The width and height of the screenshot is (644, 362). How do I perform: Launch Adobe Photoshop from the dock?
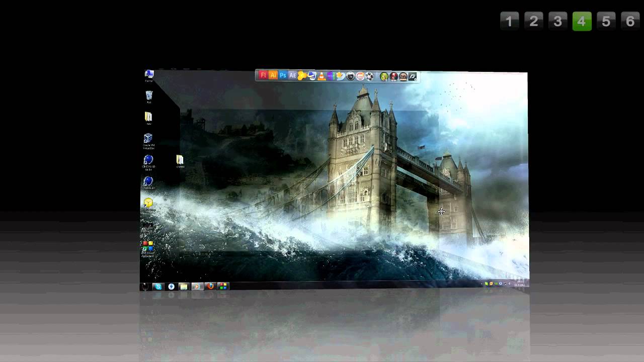(283, 75)
